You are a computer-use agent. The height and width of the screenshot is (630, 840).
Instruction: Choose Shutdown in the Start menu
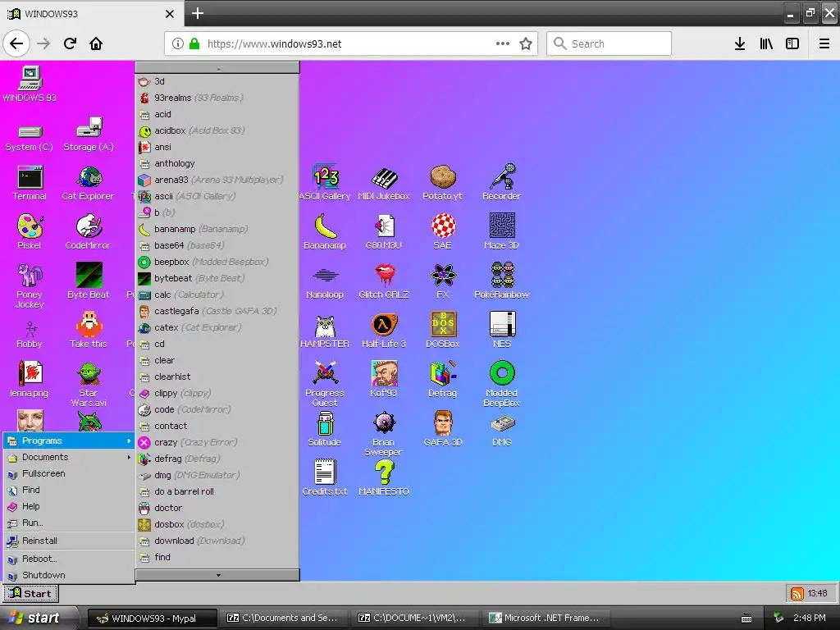(x=69, y=575)
